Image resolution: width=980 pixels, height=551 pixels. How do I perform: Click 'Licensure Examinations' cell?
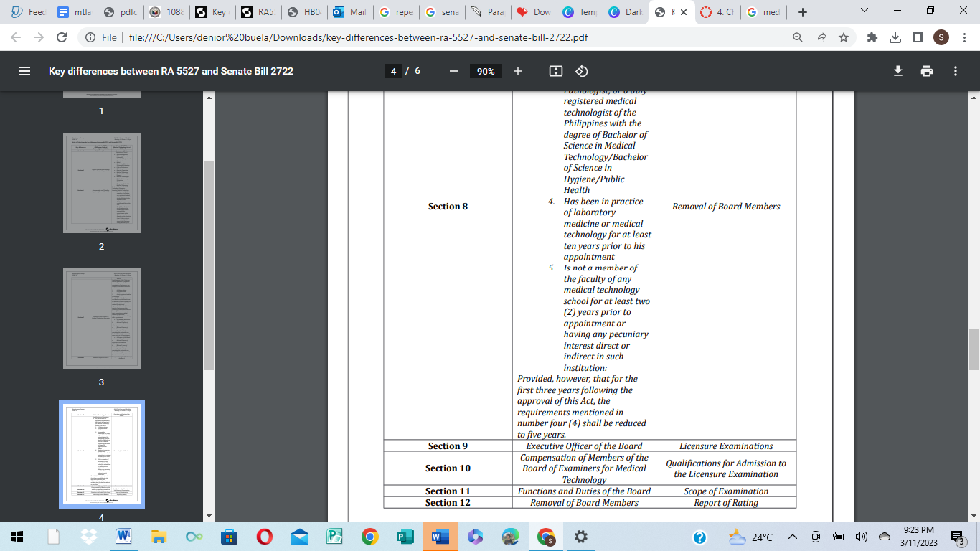click(x=726, y=446)
